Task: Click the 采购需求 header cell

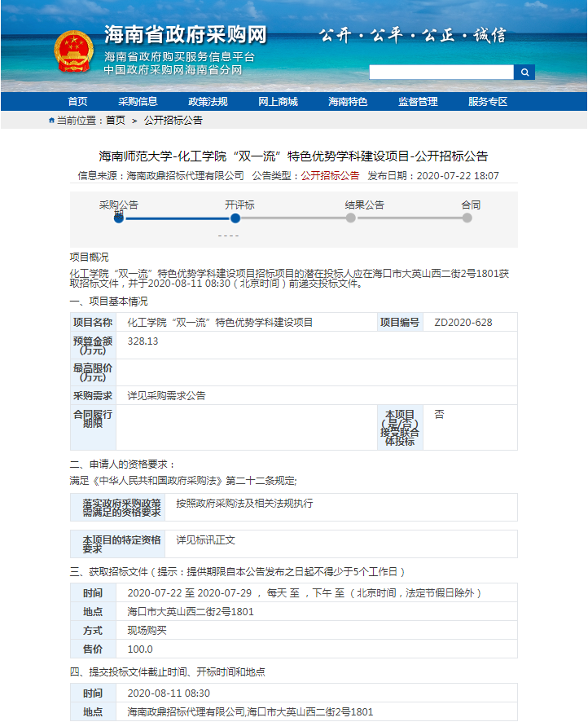Action: pos(93,395)
